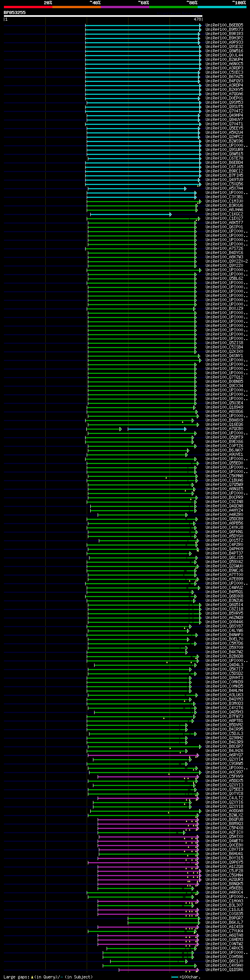Select label UniRef100_Q5ZIS8

click(224, 343)
